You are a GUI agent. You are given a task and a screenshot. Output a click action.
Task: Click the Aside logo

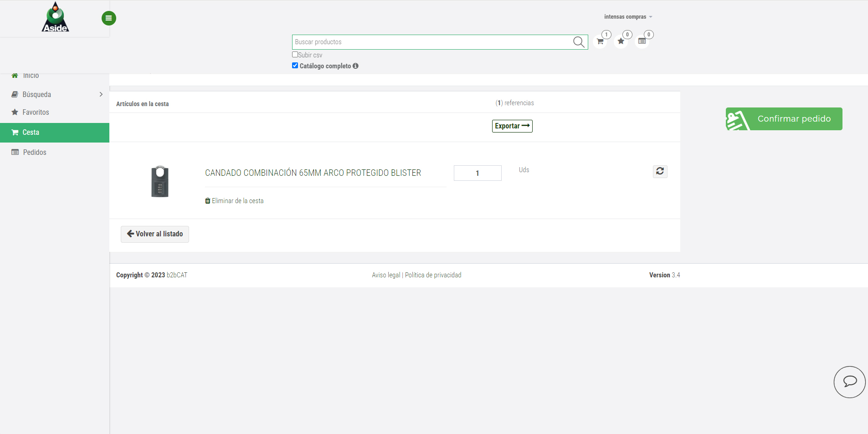tap(55, 18)
